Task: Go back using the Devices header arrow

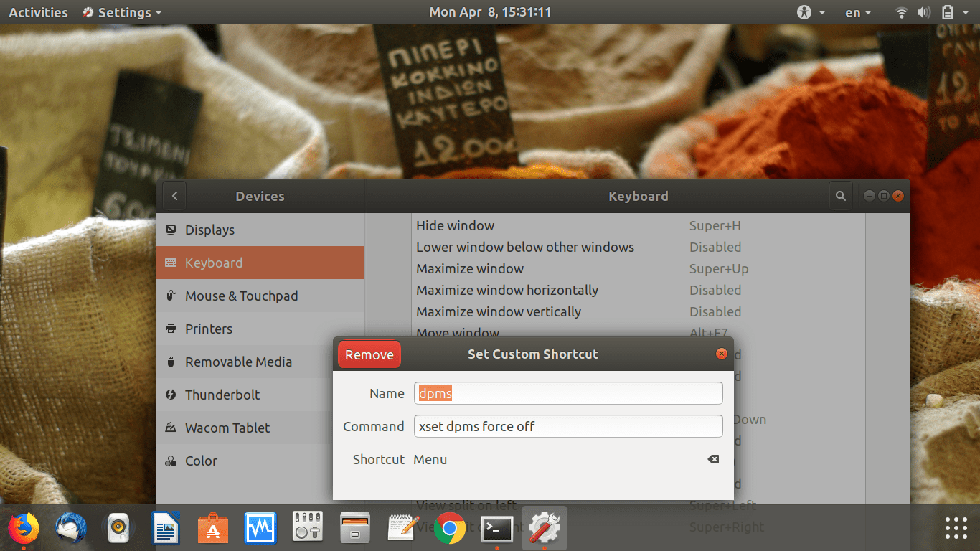Action: pyautogui.click(x=174, y=196)
